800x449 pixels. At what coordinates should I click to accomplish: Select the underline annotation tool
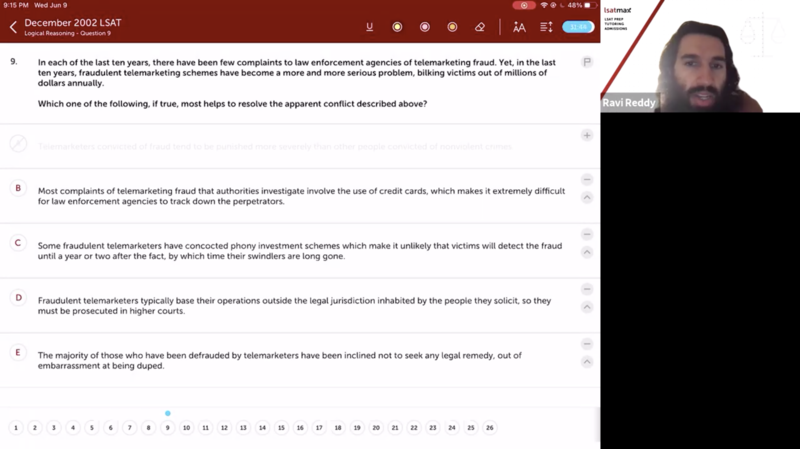(x=370, y=27)
